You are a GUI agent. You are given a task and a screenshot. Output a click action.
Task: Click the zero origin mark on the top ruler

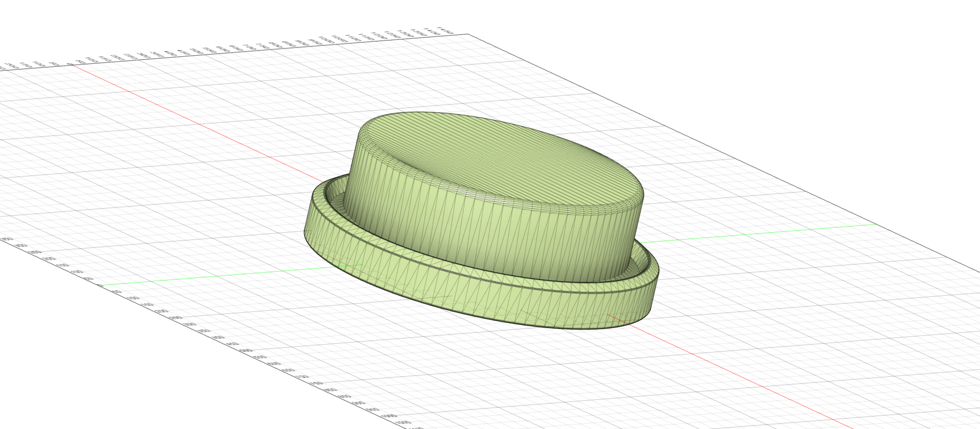pyautogui.click(x=78, y=64)
